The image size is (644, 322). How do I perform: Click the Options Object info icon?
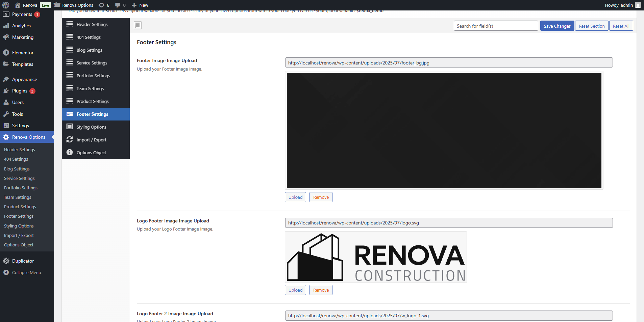tap(70, 153)
